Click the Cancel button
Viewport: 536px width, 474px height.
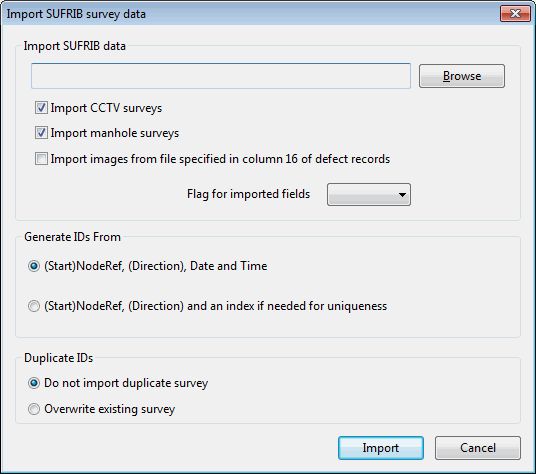coord(478,448)
